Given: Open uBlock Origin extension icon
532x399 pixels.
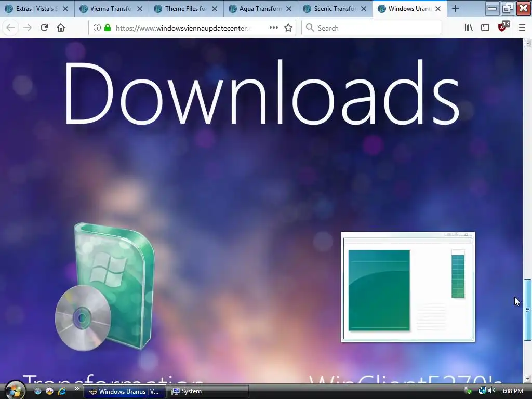Looking at the screenshot, I should (502, 27).
